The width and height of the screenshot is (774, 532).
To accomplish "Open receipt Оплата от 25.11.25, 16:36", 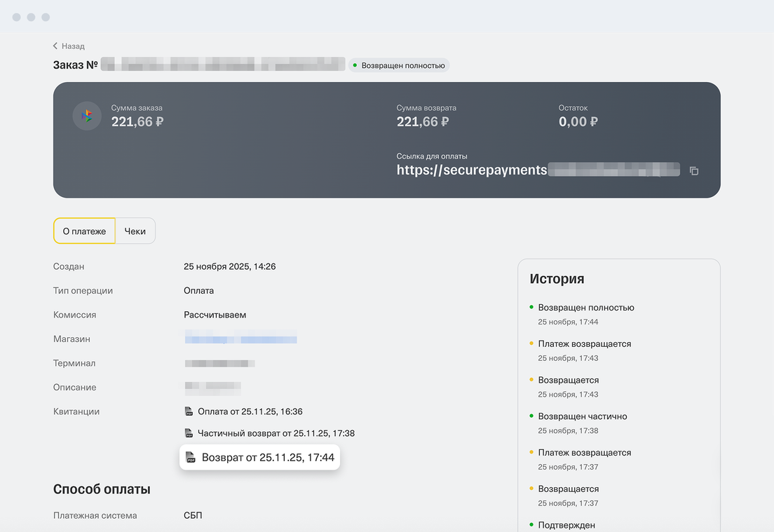I will 250,411.
